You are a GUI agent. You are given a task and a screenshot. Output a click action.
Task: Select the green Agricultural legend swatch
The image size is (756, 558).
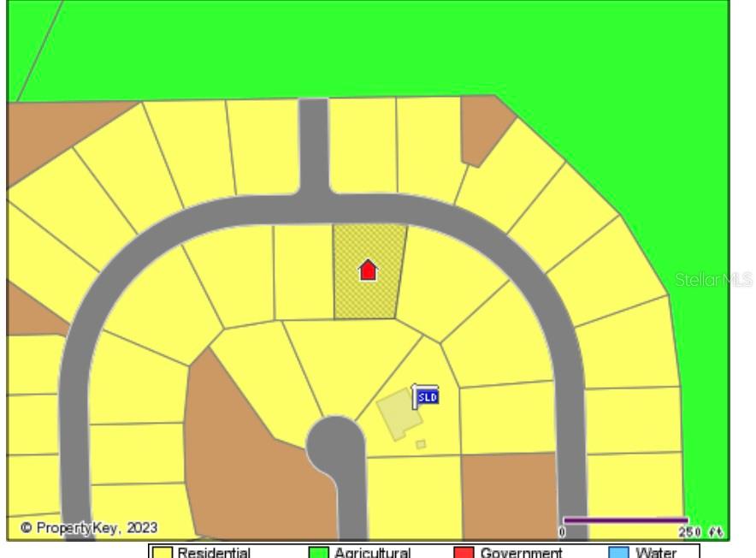tap(319, 552)
